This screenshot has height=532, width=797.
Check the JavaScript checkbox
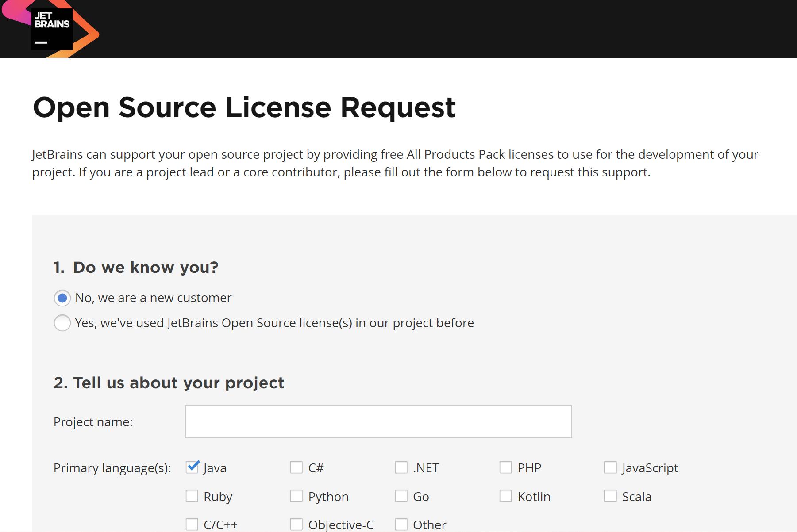tap(610, 467)
